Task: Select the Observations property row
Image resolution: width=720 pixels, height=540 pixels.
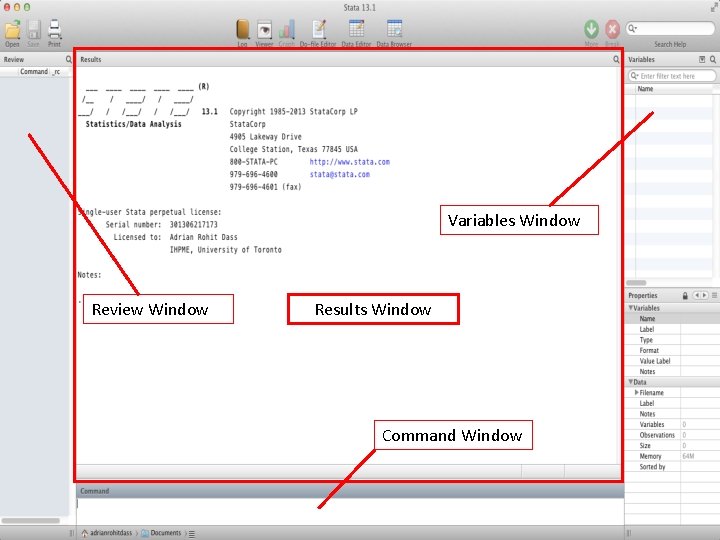Action: 672,435
